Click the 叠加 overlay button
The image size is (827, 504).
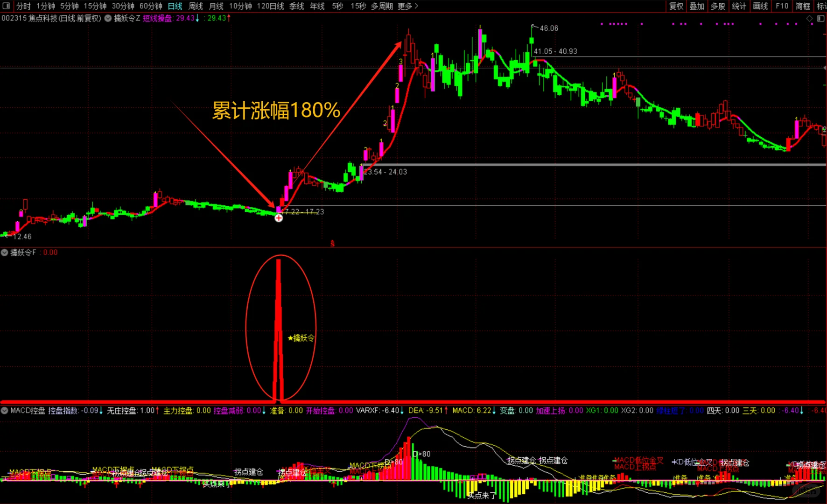697,6
